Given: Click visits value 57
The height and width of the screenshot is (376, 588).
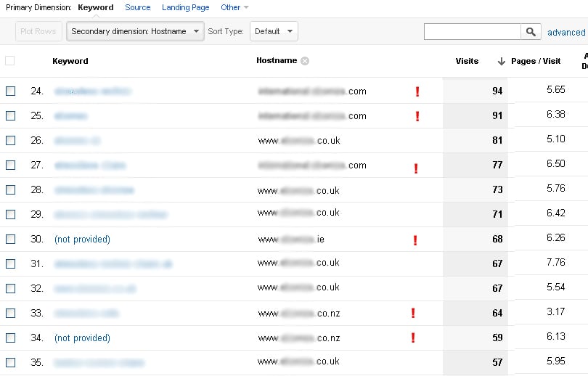Looking at the screenshot, I should (497, 362).
